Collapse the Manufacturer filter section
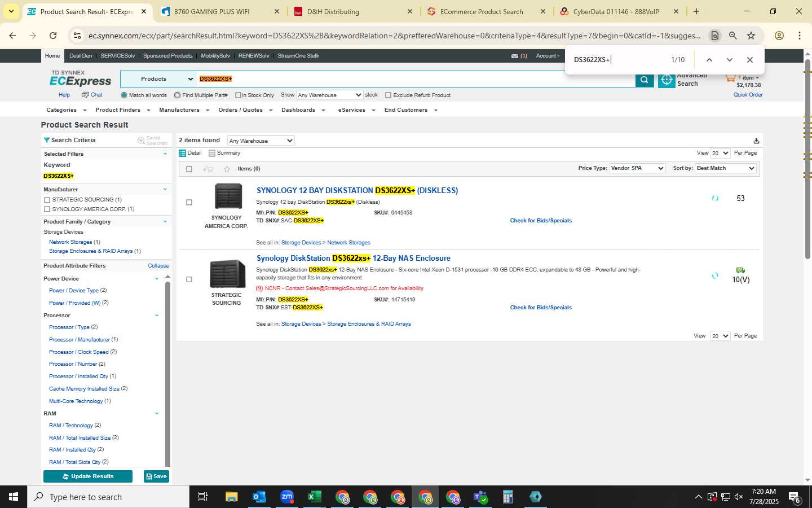The height and width of the screenshot is (508, 812). coord(165,190)
